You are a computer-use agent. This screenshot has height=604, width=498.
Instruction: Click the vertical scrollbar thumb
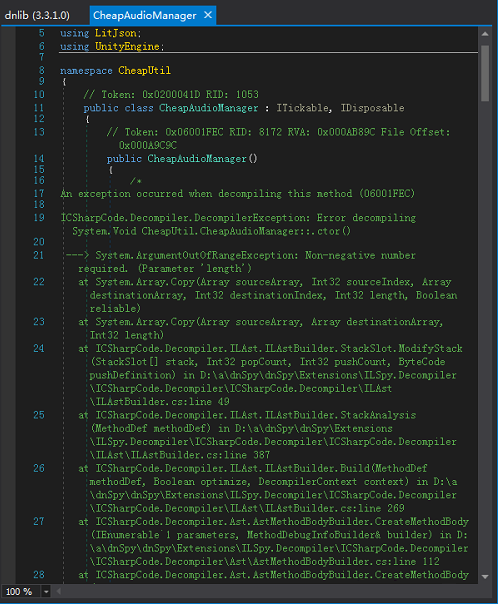pos(485,73)
